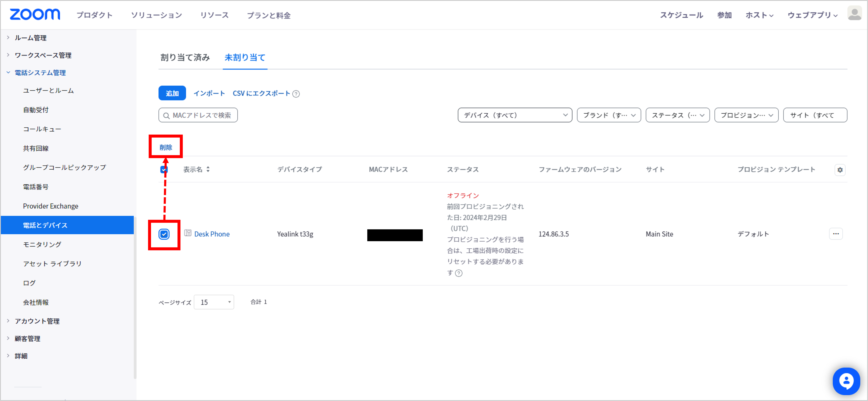Select 電話とデバイス in sidebar
This screenshot has height=401, width=868.
pyautogui.click(x=67, y=225)
